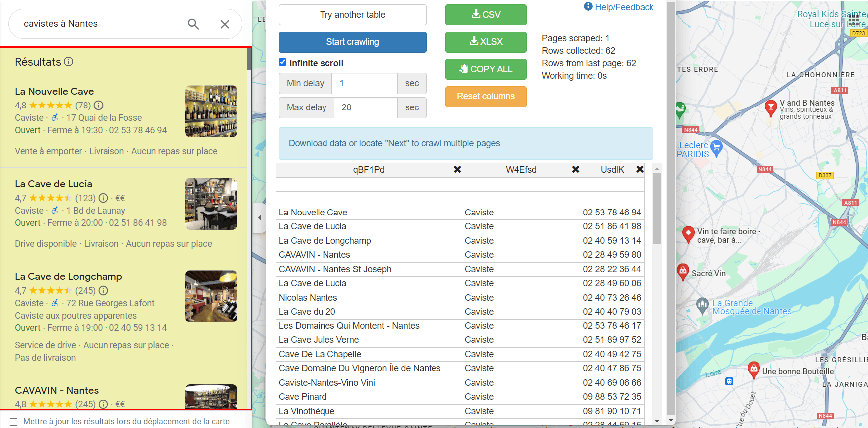Delete the W4Efsd column
This screenshot has height=428, width=868.
pos(575,170)
